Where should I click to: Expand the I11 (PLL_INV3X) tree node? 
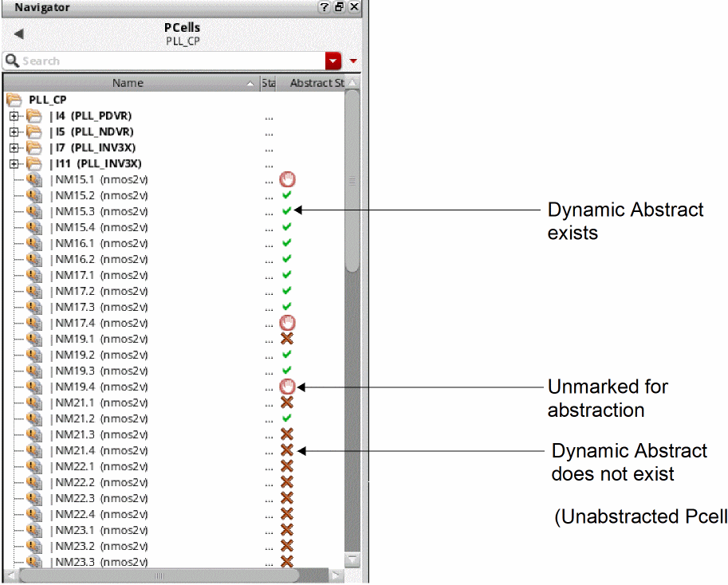14,163
